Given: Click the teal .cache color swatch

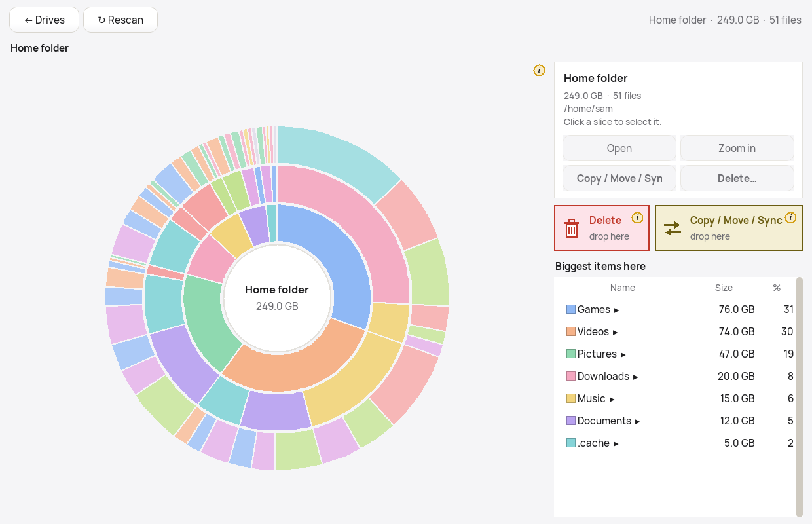Looking at the screenshot, I should tap(571, 443).
